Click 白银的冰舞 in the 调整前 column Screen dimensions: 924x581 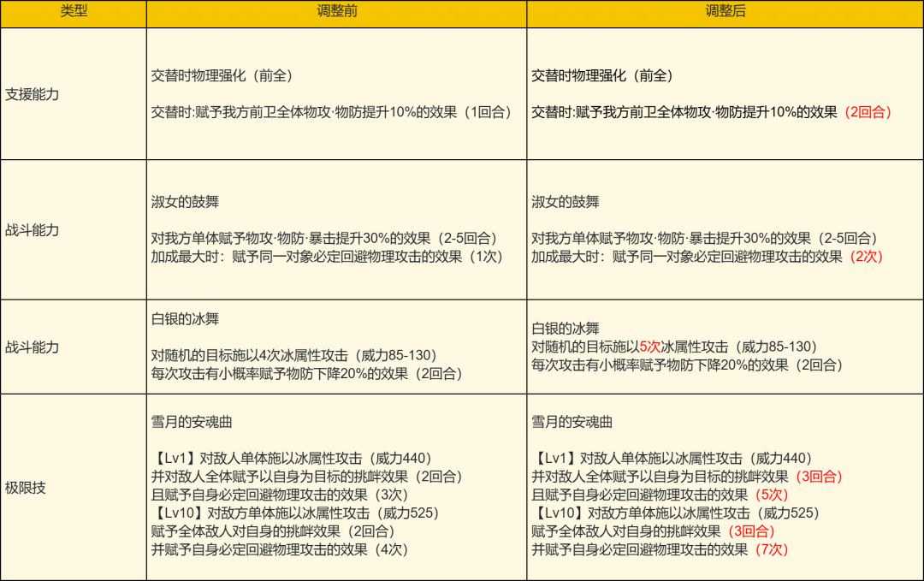pyautogui.click(x=185, y=319)
